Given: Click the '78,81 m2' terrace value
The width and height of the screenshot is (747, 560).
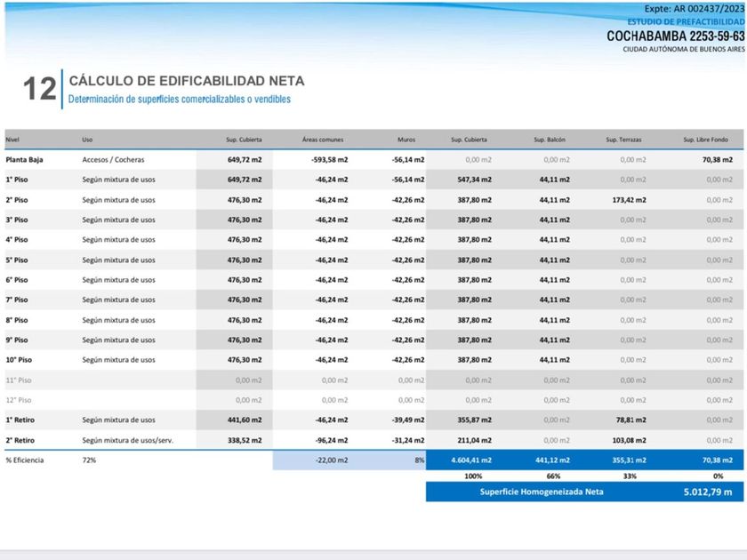Looking at the screenshot, I should coord(631,420).
